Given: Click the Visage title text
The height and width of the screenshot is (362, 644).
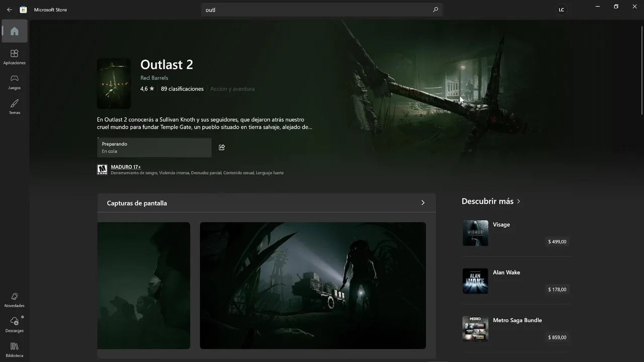Looking at the screenshot, I should (501, 225).
